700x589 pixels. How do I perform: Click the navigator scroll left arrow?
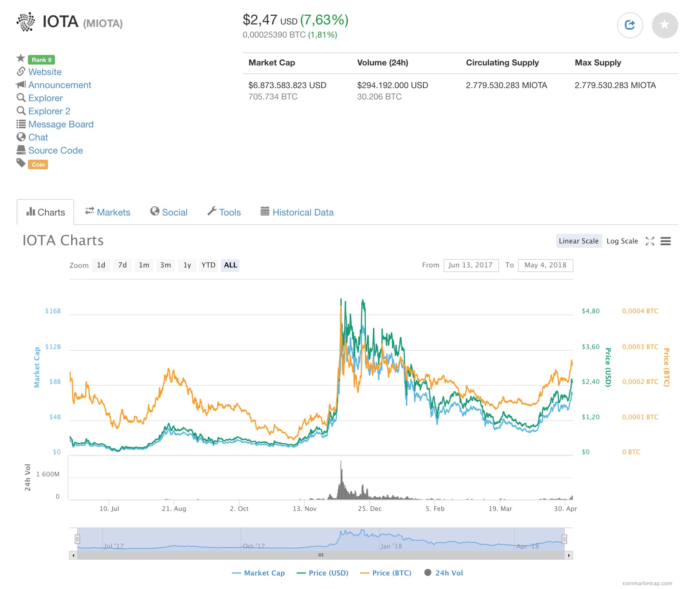coord(73,555)
